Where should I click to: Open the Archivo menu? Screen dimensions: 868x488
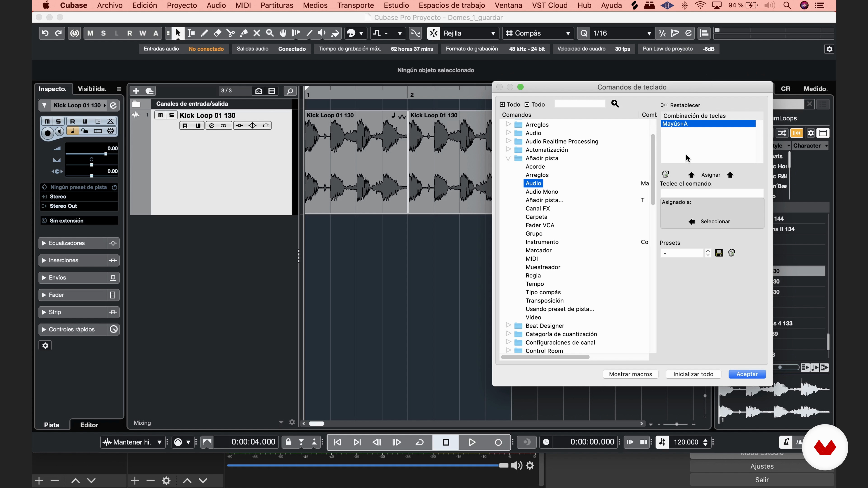coord(110,5)
